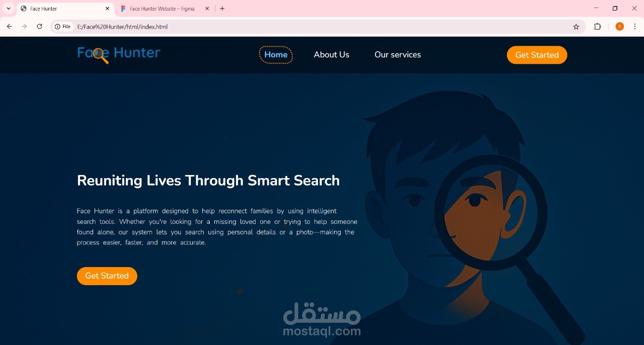Open the orange profile avatar
The image size is (644, 345).
coord(619,27)
